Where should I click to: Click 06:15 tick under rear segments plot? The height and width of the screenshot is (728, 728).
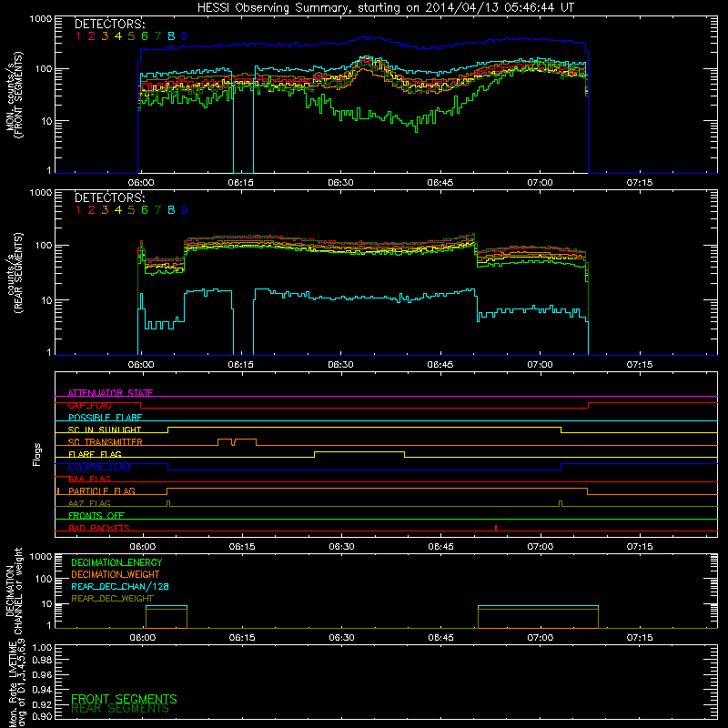(x=240, y=365)
